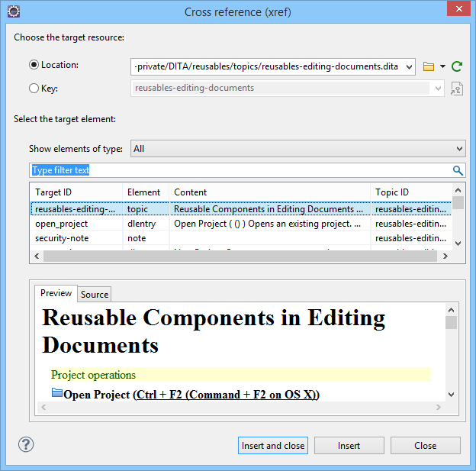Click the magnifier icon in the filter field
The width and height of the screenshot is (476, 471).
[x=458, y=170]
